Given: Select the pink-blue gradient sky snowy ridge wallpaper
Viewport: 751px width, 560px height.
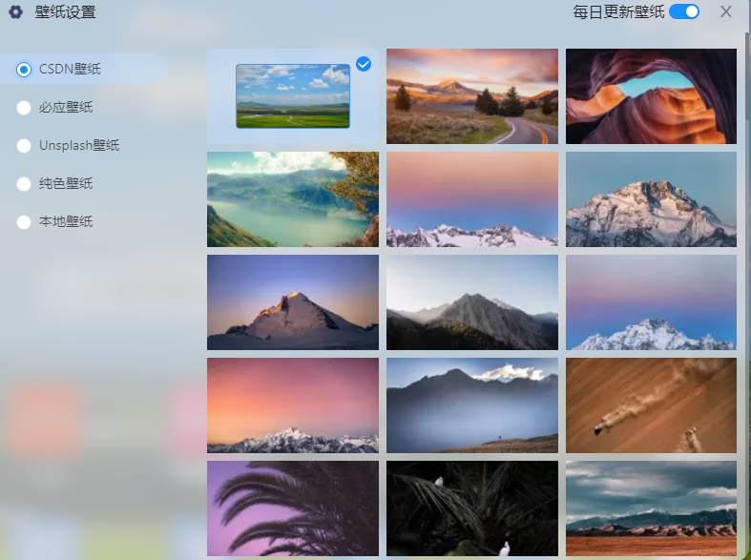Looking at the screenshot, I should 472,199.
